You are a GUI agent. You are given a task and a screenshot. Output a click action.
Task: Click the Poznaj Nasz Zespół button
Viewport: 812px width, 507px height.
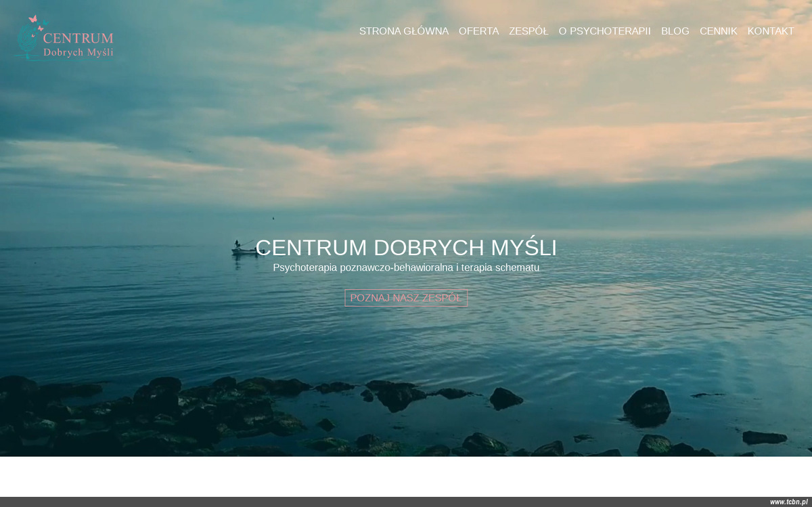pos(406,298)
